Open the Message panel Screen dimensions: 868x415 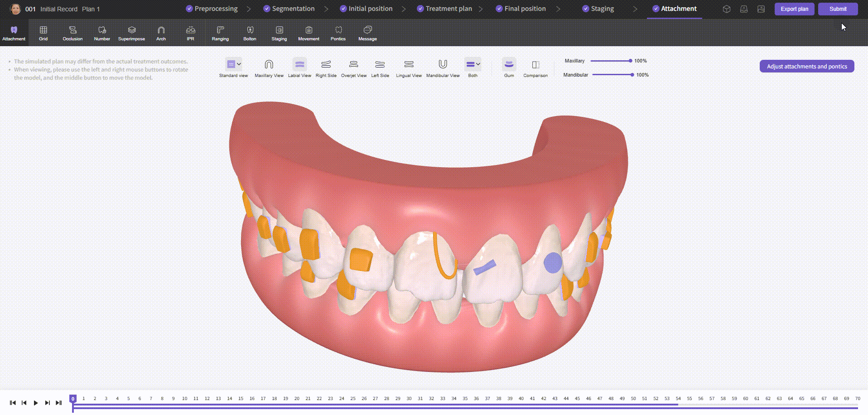[367, 33]
